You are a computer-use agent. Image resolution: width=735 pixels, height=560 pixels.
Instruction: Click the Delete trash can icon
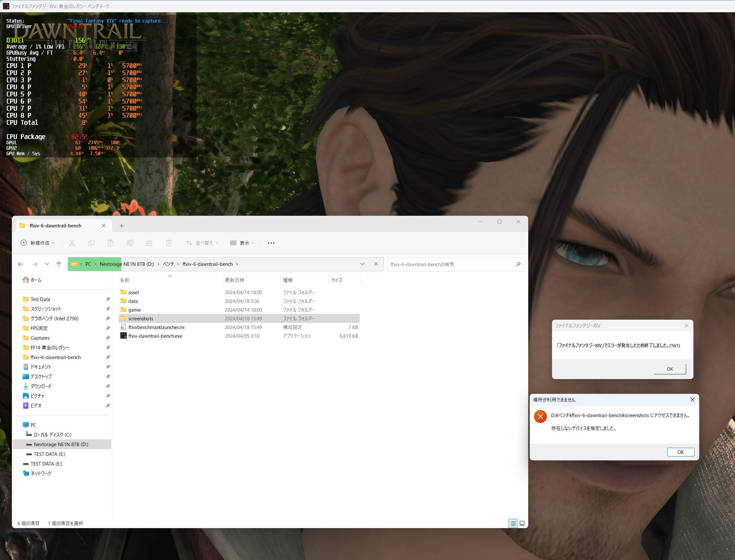click(169, 243)
